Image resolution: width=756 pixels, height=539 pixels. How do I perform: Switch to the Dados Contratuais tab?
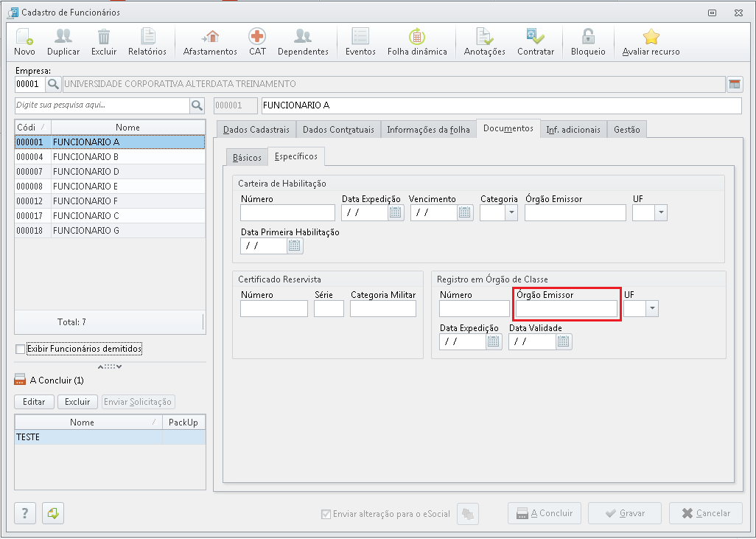[338, 129]
